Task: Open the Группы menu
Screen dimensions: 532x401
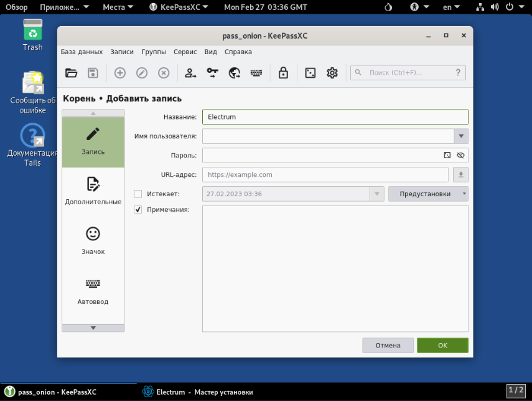Action: 154,52
